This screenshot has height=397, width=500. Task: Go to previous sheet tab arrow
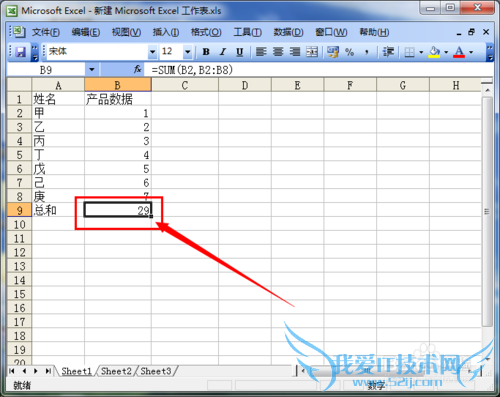[x=24, y=371]
